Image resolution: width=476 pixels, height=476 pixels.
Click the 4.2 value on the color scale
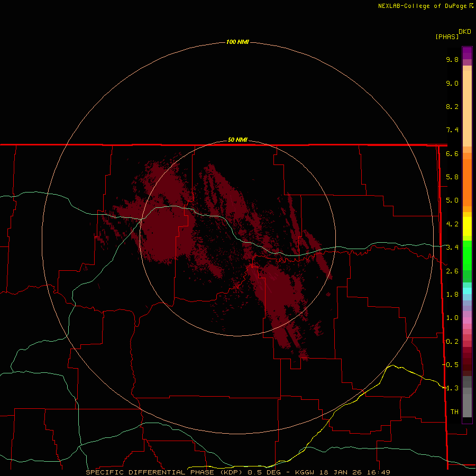(452, 224)
